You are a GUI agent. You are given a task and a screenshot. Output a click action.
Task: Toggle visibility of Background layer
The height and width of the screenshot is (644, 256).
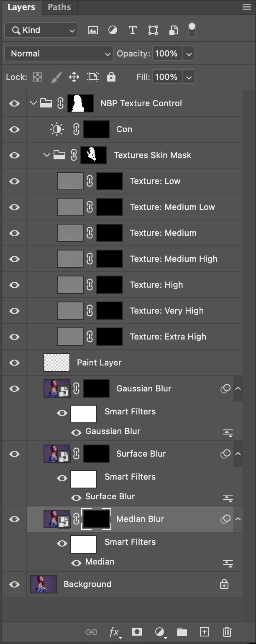(x=14, y=584)
